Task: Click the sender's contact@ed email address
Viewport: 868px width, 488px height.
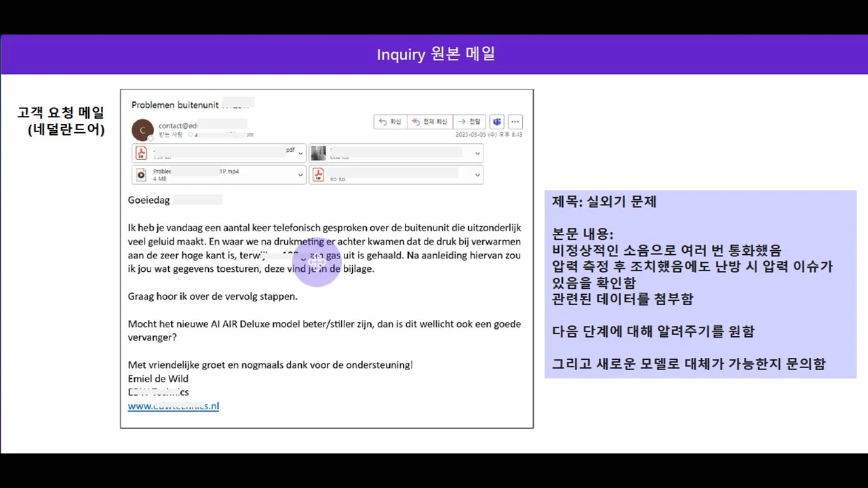Action: pyautogui.click(x=178, y=125)
